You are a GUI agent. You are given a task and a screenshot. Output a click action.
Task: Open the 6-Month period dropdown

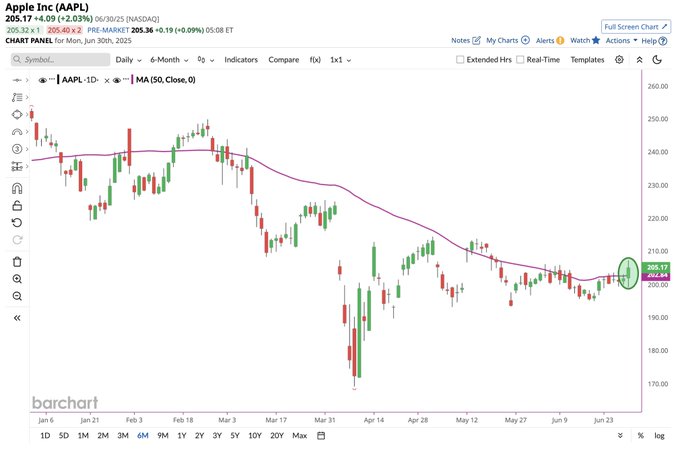pyautogui.click(x=169, y=60)
